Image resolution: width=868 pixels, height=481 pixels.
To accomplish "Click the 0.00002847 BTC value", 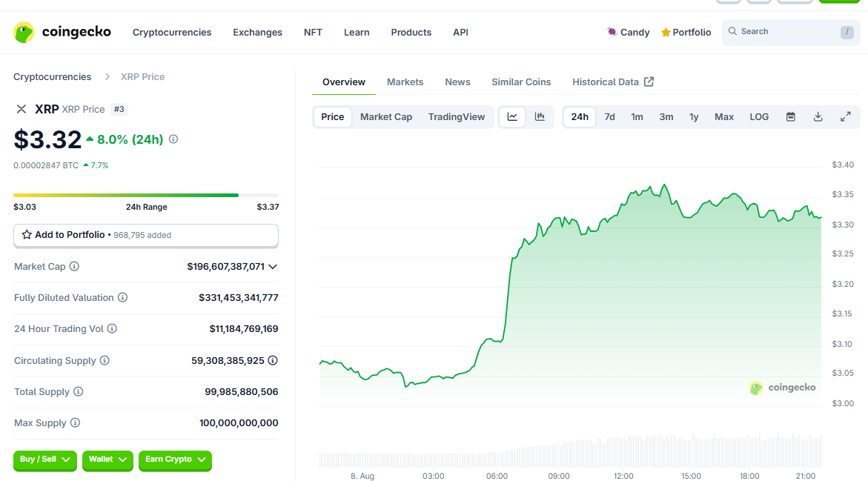I will [46, 165].
